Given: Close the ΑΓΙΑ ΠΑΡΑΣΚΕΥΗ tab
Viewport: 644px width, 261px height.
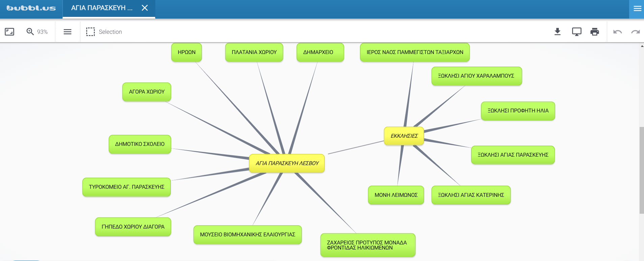Looking at the screenshot, I should pos(145,8).
